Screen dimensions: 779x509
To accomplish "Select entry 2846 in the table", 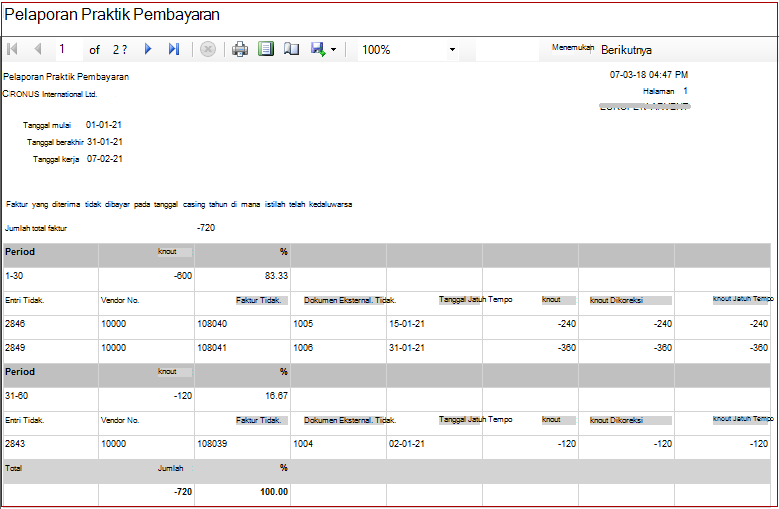I will (15, 324).
